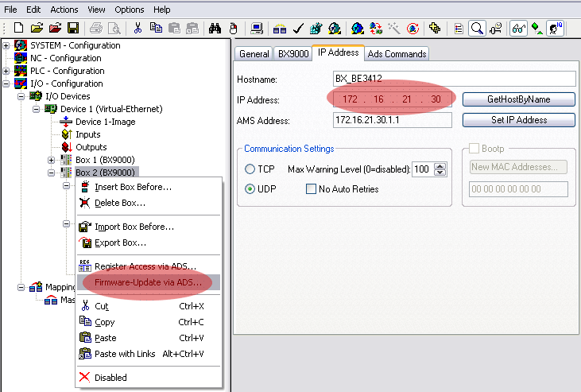Screen dimensions: 581x392
Task: Collapse the I/O Devices node
Action: [x=21, y=96]
